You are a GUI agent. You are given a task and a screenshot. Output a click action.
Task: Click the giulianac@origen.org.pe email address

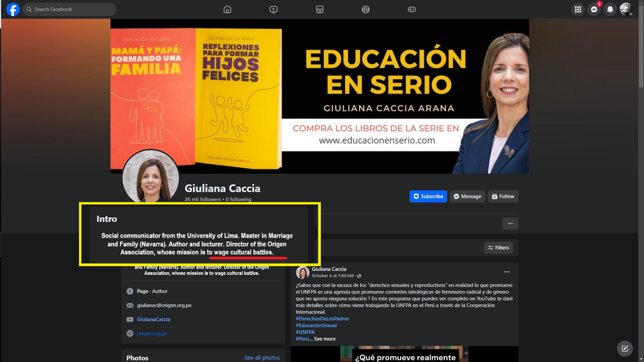pos(164,305)
